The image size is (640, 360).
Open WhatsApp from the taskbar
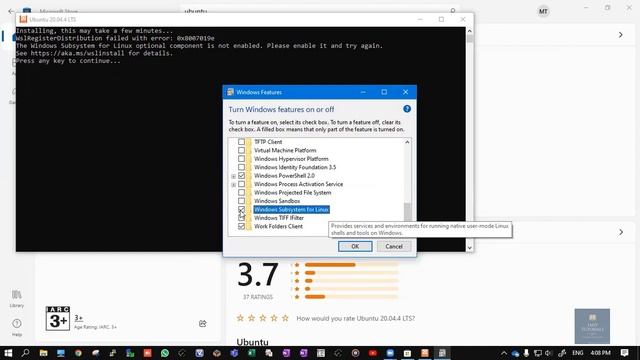coord(165,353)
